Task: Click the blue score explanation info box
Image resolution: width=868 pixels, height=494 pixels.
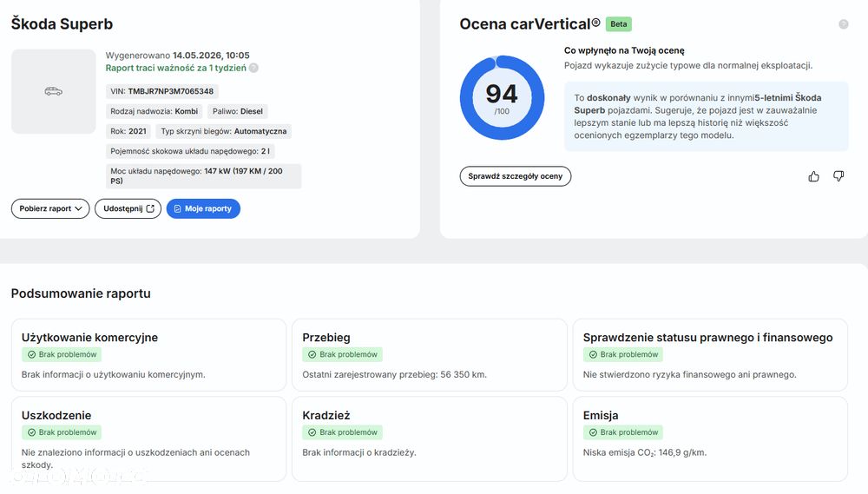Action: 707,116
